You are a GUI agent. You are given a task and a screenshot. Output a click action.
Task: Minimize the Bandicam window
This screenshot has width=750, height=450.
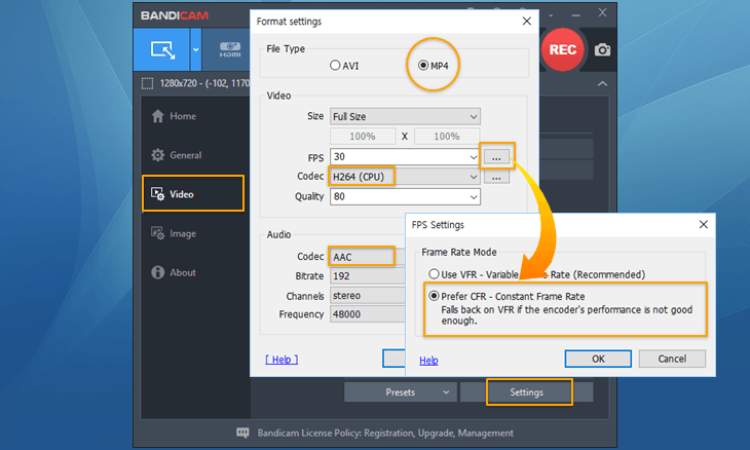(x=576, y=15)
